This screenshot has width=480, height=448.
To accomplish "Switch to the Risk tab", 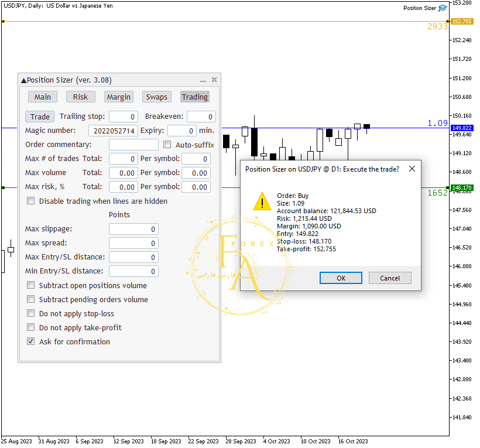I will [81, 97].
